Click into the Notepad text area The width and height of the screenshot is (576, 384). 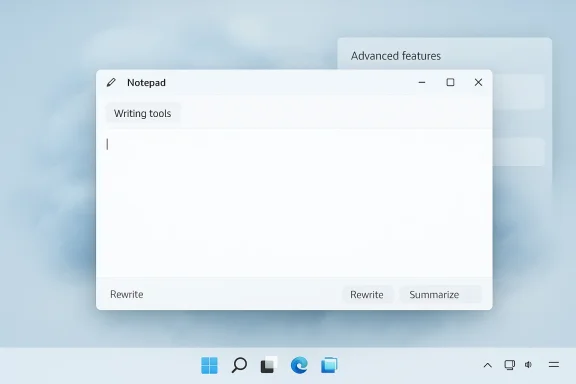294,203
